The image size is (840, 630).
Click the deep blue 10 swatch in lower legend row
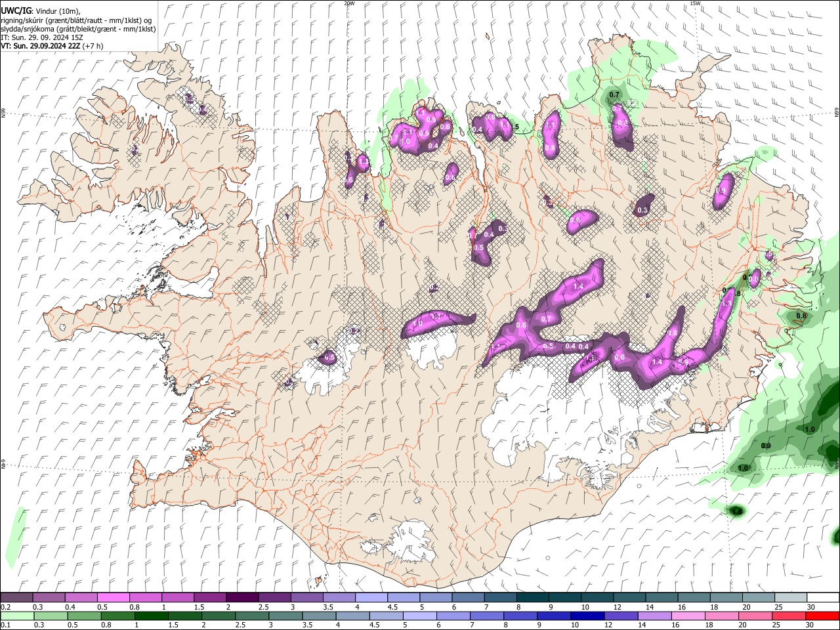point(587,616)
